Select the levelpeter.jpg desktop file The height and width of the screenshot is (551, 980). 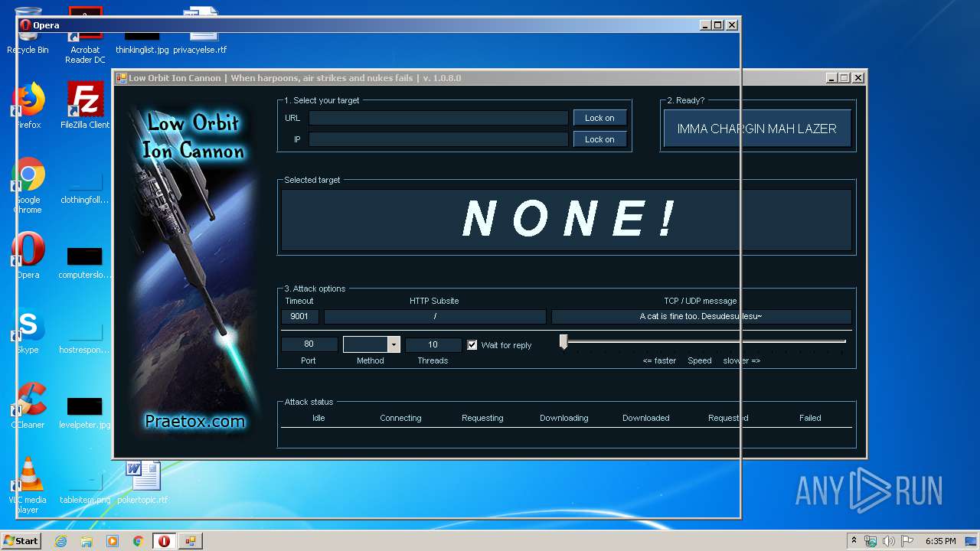tap(85, 413)
